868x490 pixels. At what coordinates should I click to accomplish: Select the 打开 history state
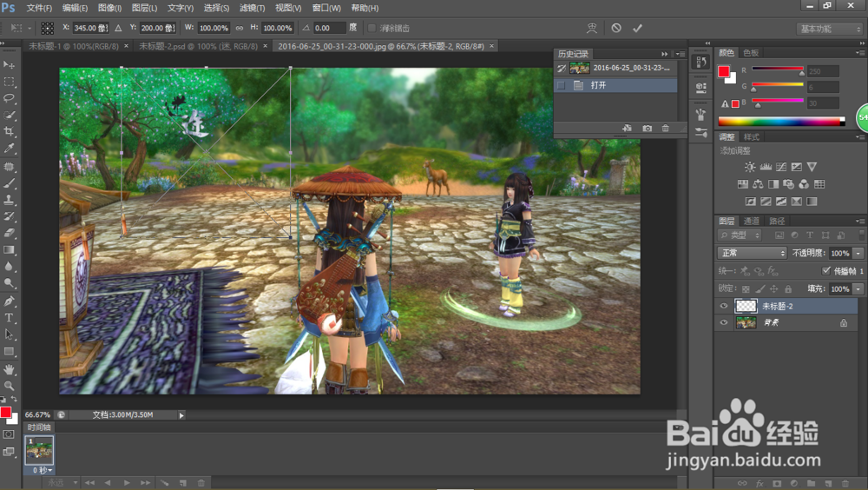coord(615,85)
